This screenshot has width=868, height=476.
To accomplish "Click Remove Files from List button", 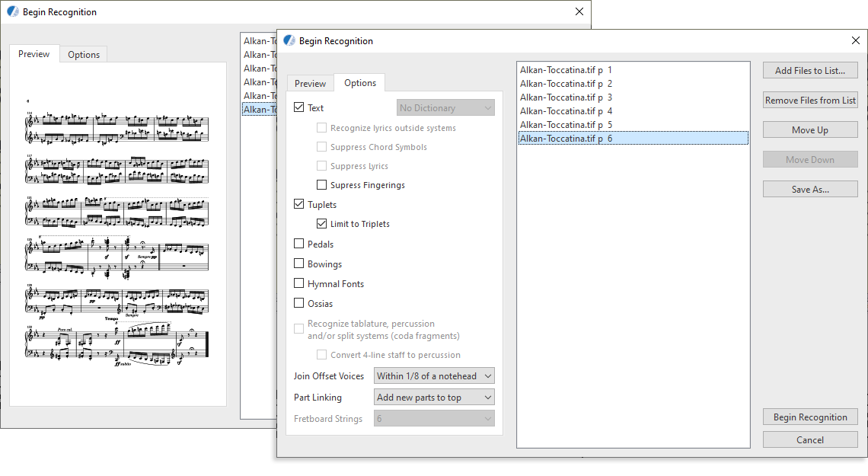I will coord(810,101).
